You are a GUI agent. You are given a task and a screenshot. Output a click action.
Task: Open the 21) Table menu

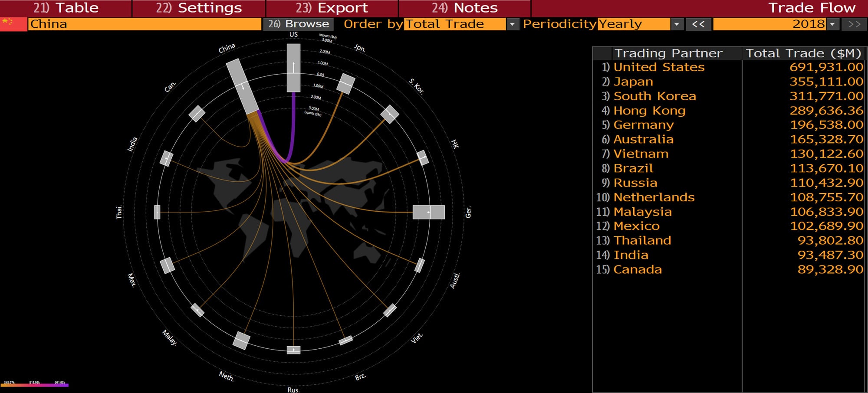click(66, 8)
